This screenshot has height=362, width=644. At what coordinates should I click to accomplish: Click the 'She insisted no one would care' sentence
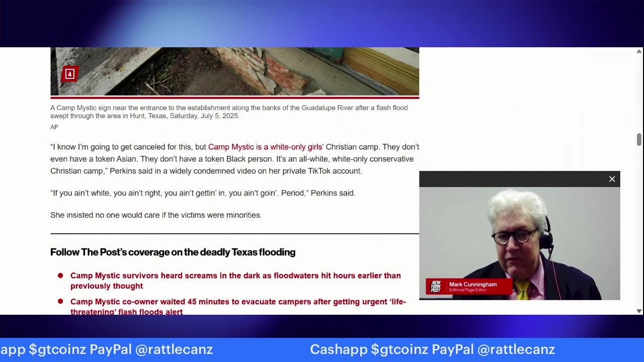point(156,215)
